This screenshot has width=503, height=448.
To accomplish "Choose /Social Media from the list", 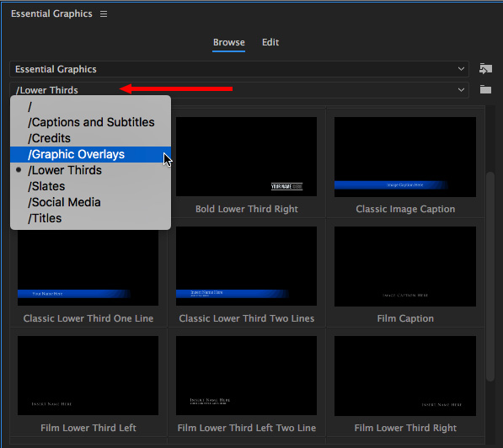I will 90,202.
